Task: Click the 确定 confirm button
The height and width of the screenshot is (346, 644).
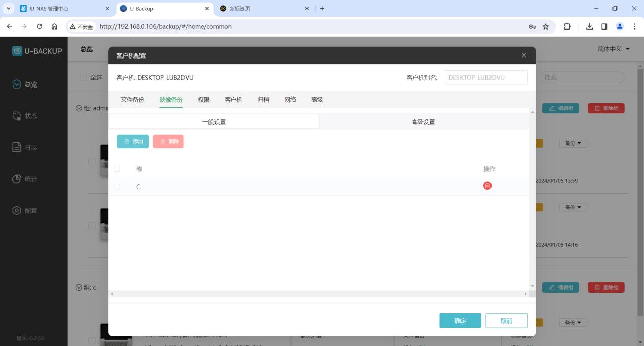Action: (x=460, y=321)
